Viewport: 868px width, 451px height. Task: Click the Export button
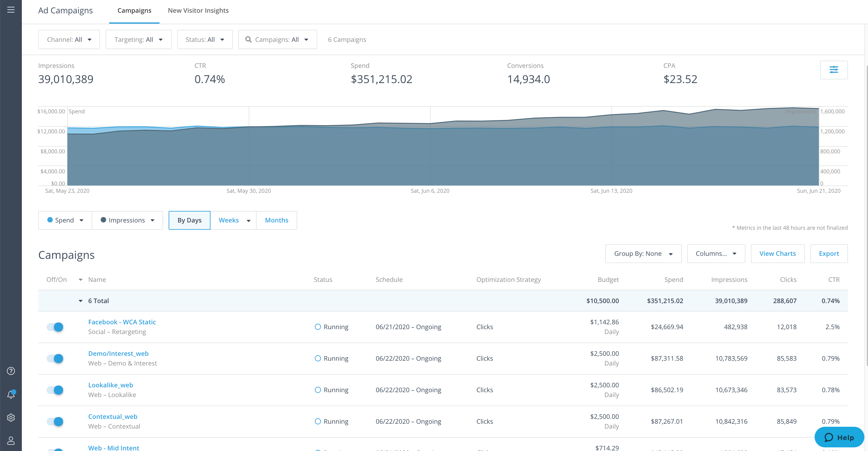click(829, 254)
